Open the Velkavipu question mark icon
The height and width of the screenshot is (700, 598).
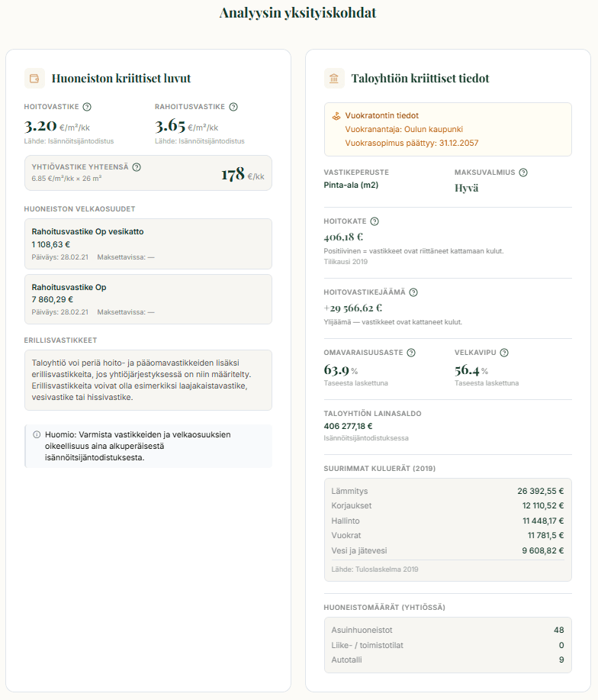(x=504, y=353)
